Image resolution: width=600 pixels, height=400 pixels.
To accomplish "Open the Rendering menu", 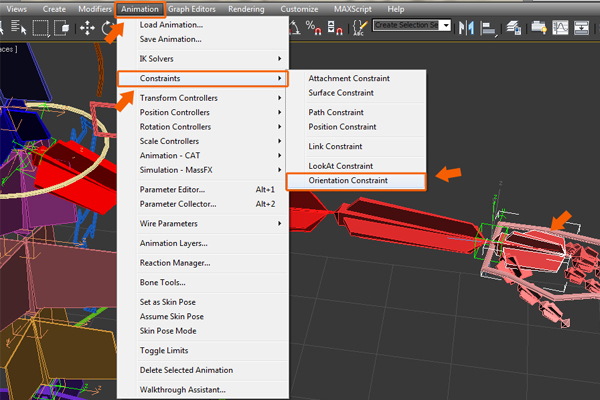I will point(246,9).
